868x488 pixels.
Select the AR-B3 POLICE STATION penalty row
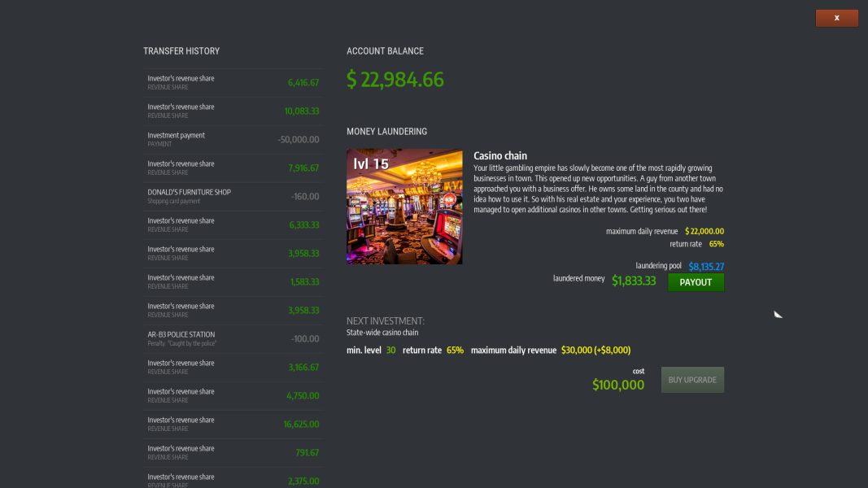(233, 338)
